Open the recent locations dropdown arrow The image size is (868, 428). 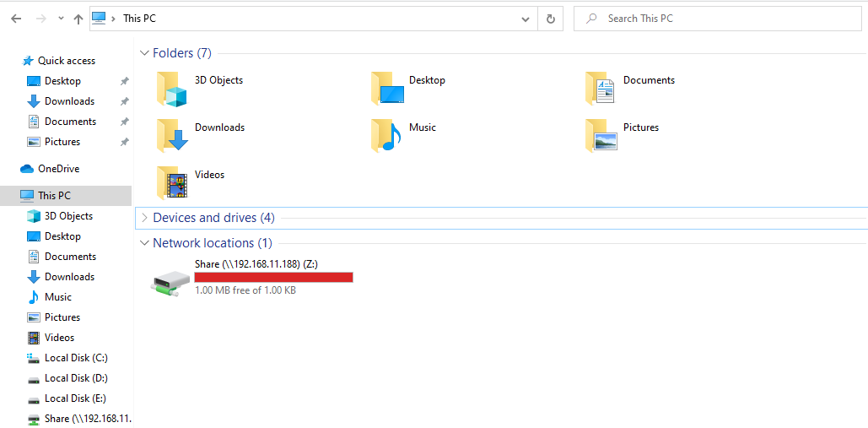[61, 19]
